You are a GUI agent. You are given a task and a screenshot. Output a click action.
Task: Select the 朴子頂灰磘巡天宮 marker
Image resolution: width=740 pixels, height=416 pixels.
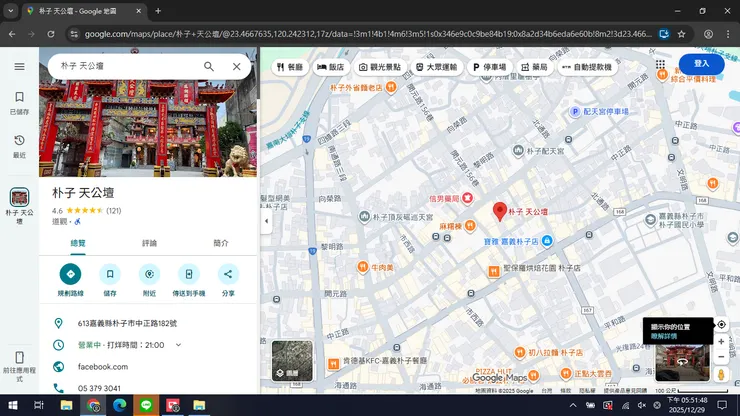click(x=364, y=217)
